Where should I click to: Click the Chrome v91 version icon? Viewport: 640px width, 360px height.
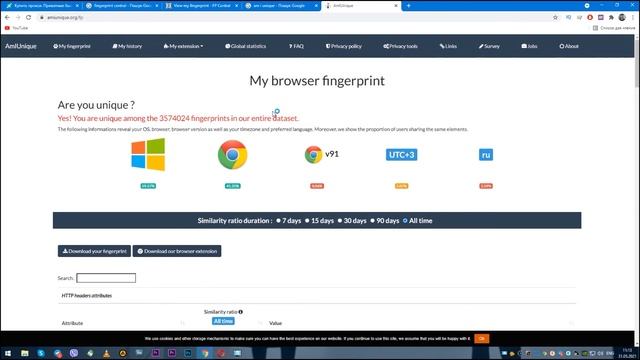[313, 155]
